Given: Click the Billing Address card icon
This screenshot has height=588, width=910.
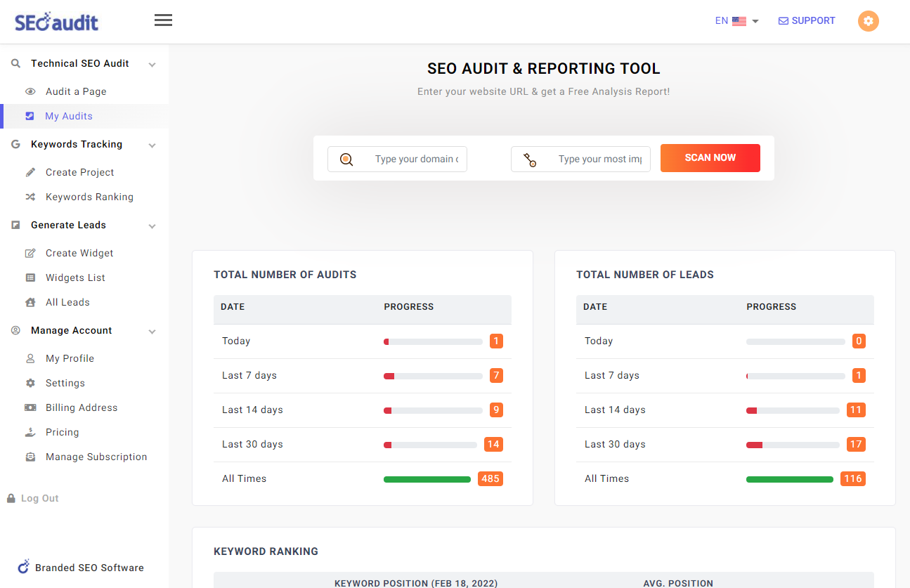Looking at the screenshot, I should [x=30, y=407].
